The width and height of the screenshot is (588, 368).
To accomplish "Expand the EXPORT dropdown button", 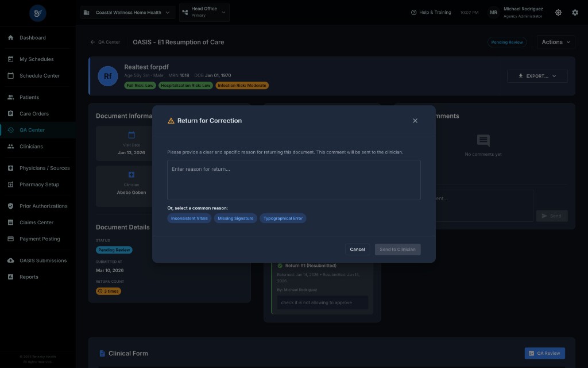I will tap(537, 76).
